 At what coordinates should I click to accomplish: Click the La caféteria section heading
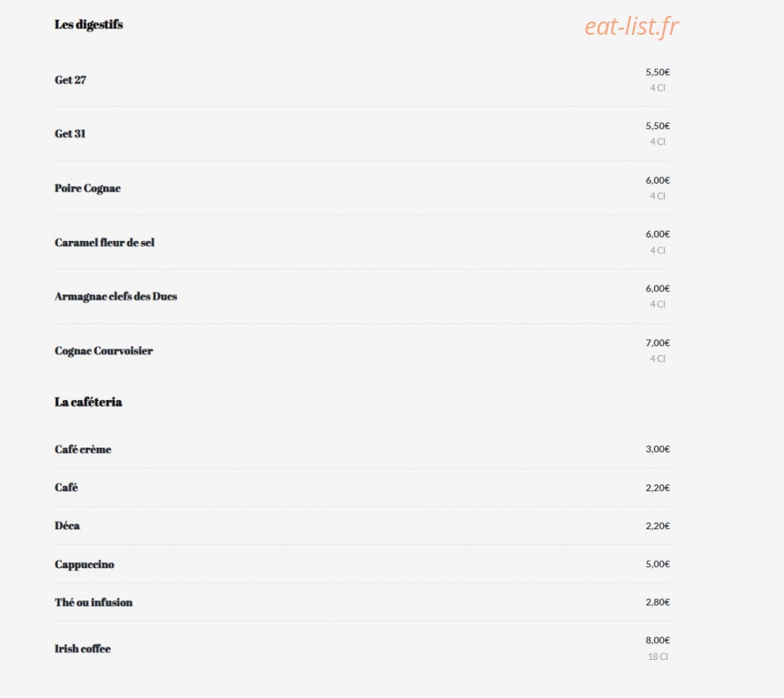pyautogui.click(x=88, y=402)
